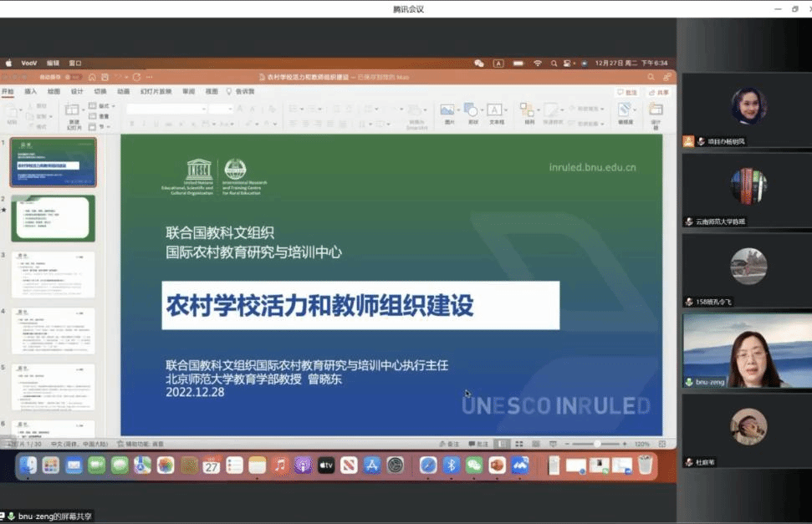Open PowerPoint from the Dock
Image resolution: width=812 pixels, height=524 pixels.
point(497,465)
